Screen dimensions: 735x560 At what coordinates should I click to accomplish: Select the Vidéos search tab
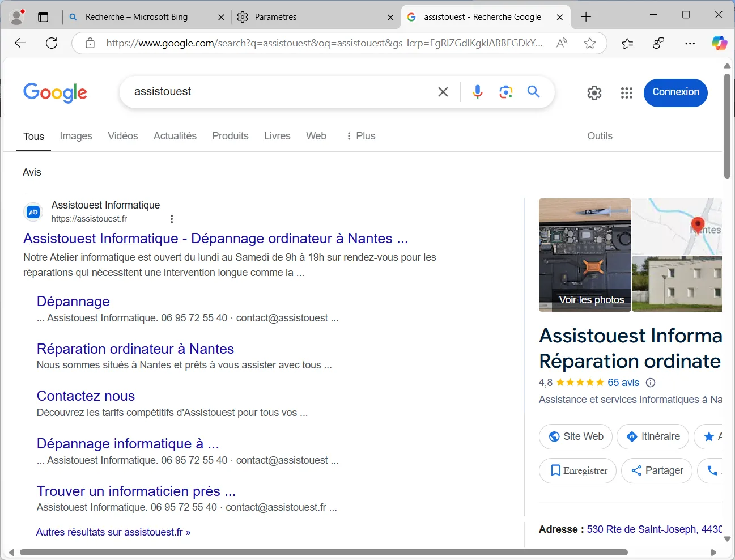click(x=123, y=136)
